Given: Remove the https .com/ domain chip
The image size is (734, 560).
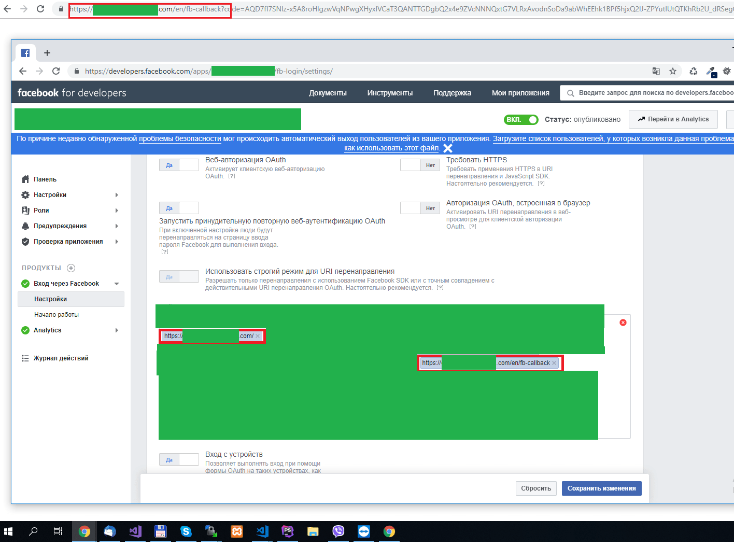Looking at the screenshot, I should (258, 336).
